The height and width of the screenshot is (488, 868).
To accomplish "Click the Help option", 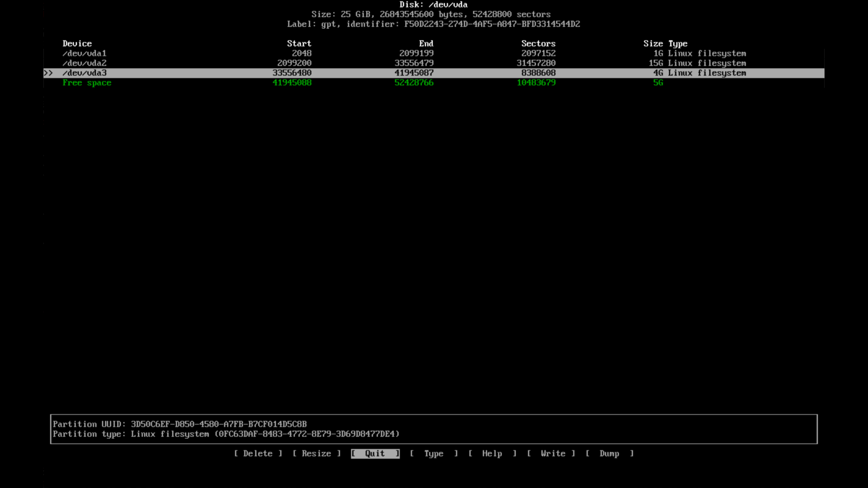I will tap(492, 453).
